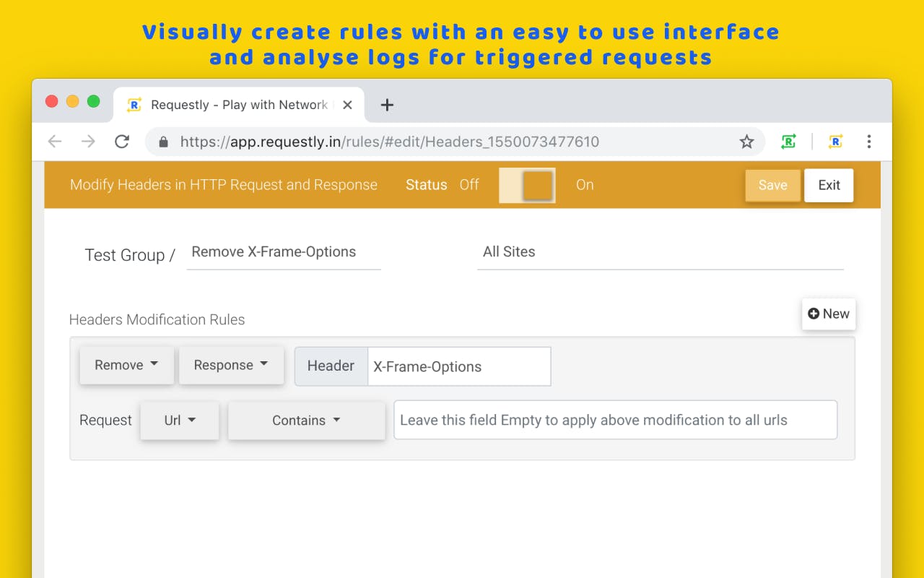The width and height of the screenshot is (924, 578).
Task: Open the Remove action dropdown
Action: click(126, 365)
